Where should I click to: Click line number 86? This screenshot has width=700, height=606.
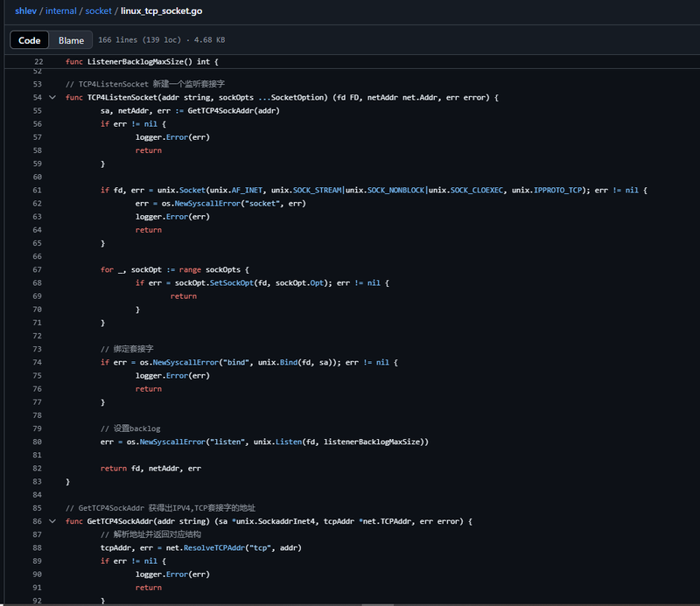38,521
